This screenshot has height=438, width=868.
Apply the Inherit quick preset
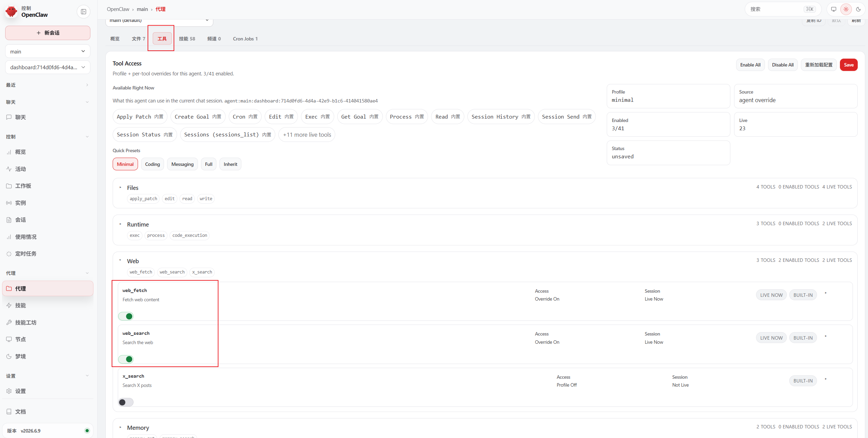tap(230, 164)
